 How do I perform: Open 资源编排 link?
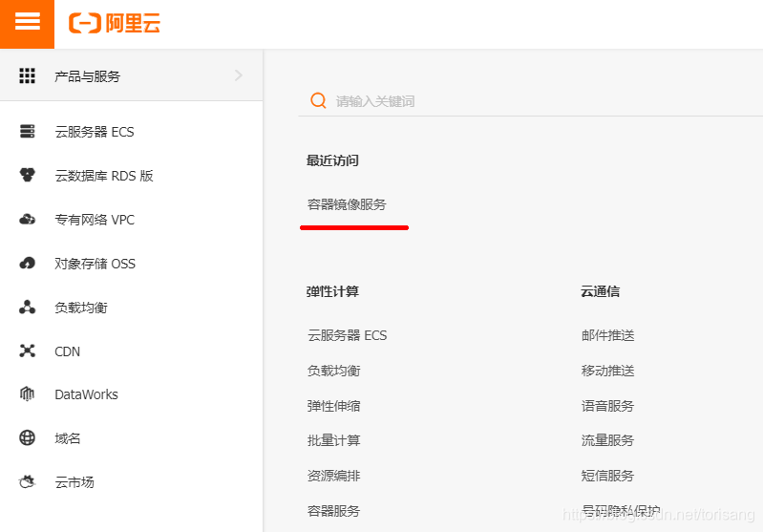[x=334, y=476]
